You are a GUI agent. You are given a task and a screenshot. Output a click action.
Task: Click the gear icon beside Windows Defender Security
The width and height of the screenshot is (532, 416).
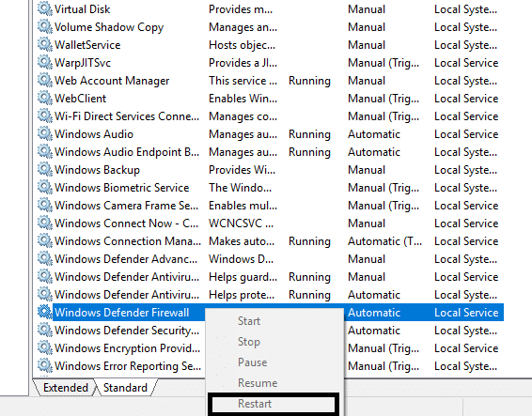pos(44,331)
